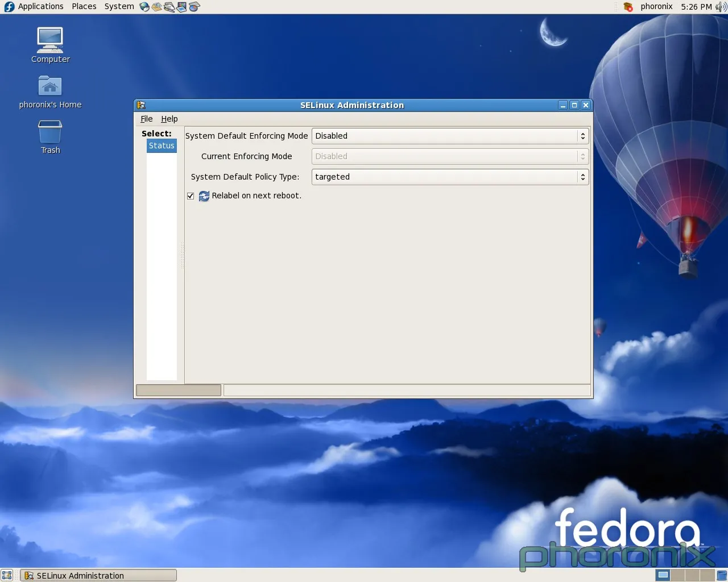
Task: Click the progress bar at window bottom
Action: point(179,390)
